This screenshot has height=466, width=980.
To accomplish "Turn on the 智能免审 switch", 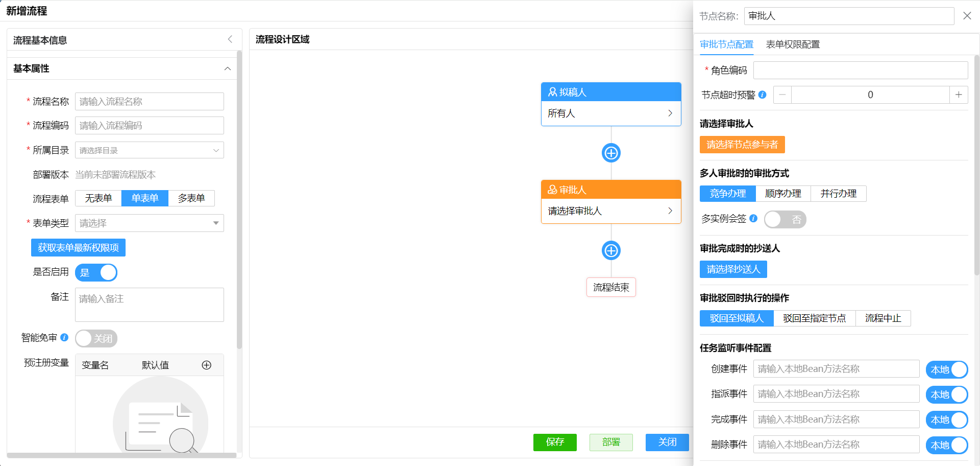I will [96, 338].
